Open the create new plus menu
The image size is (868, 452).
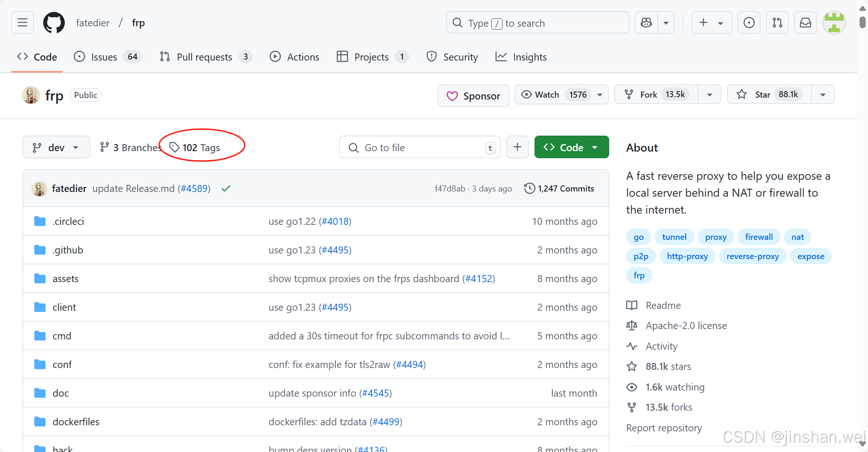712,23
